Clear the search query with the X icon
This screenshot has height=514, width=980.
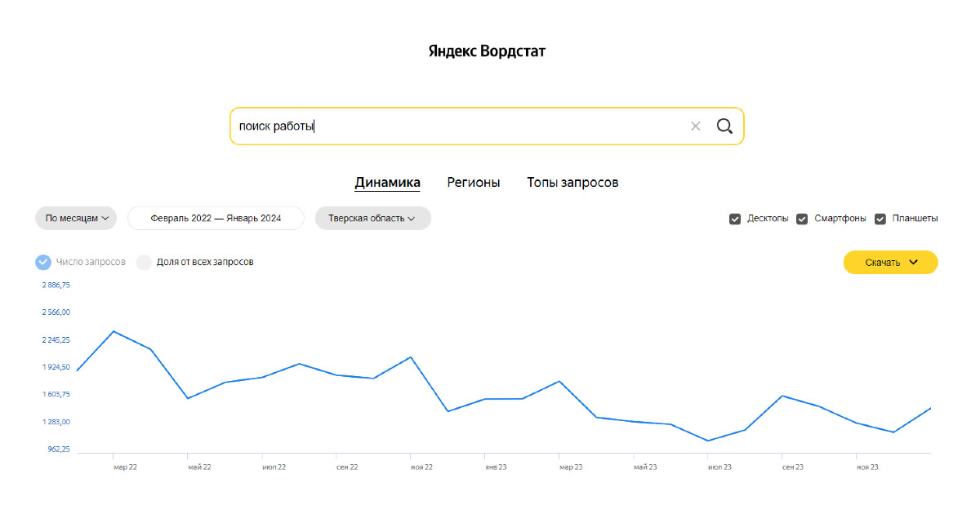[x=696, y=126]
